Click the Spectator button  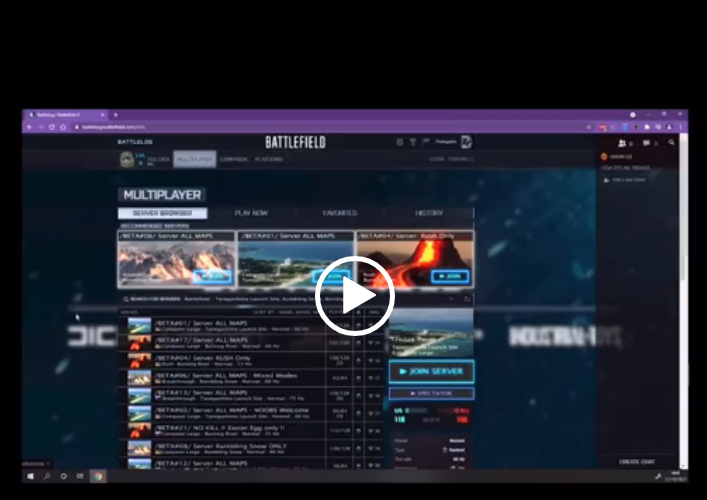point(431,393)
